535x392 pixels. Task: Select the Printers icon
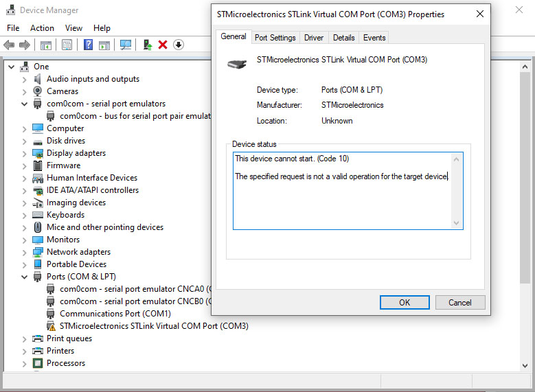tap(38, 351)
